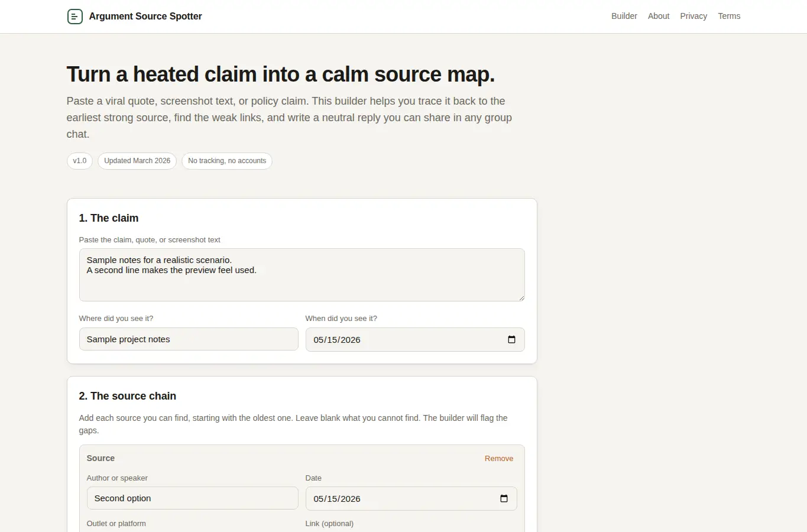The width and height of the screenshot is (807, 532).
Task: Open the Builder nav link
Action: [x=624, y=16]
